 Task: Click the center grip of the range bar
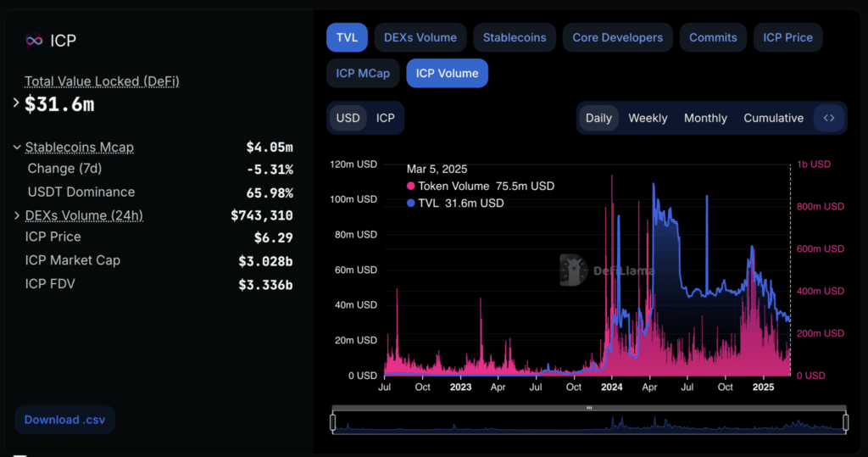589,408
